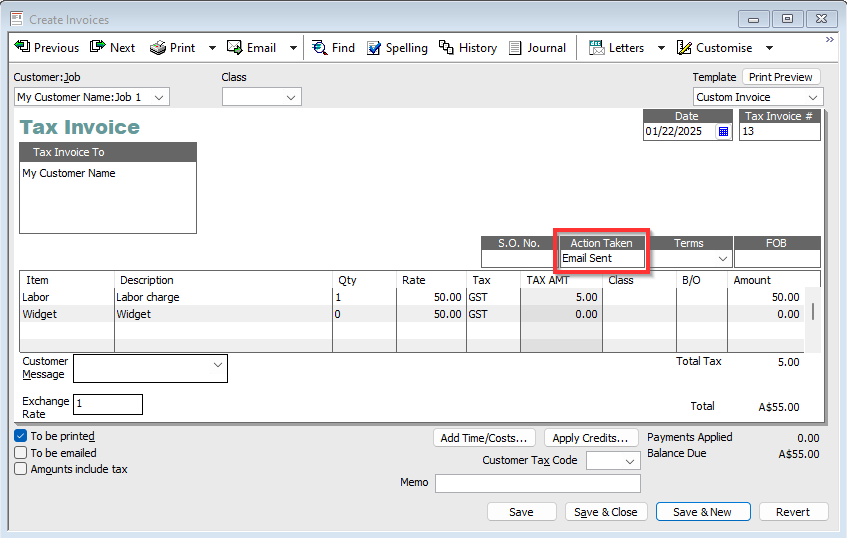Click the Print Preview button

781,77
